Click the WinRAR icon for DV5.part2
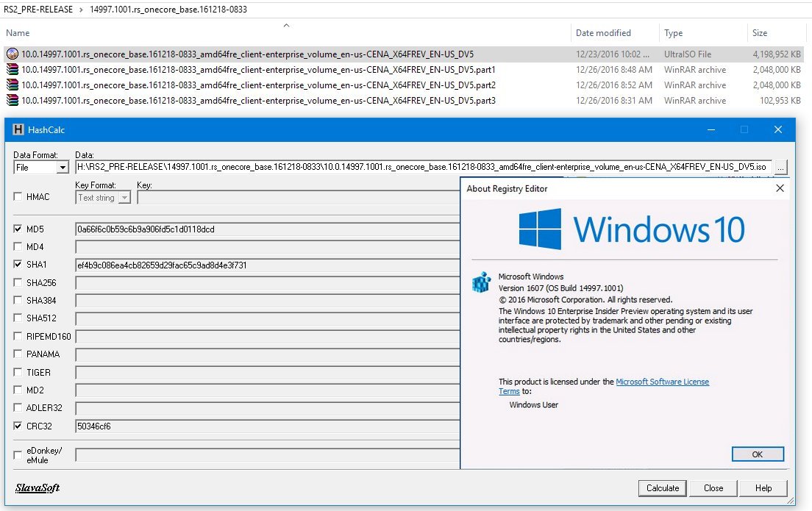Image resolution: width=812 pixels, height=511 pixels. click(x=13, y=85)
